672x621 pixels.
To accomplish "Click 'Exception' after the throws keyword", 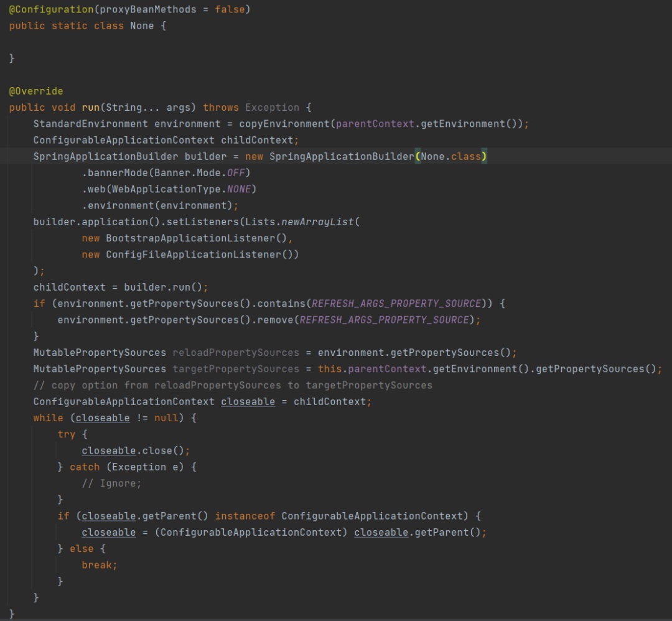I will [x=272, y=108].
